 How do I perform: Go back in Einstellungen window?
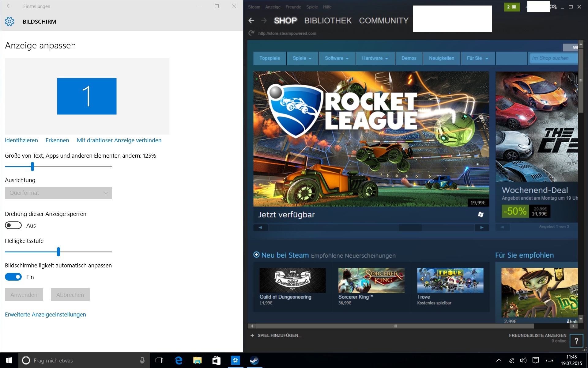pos(9,6)
